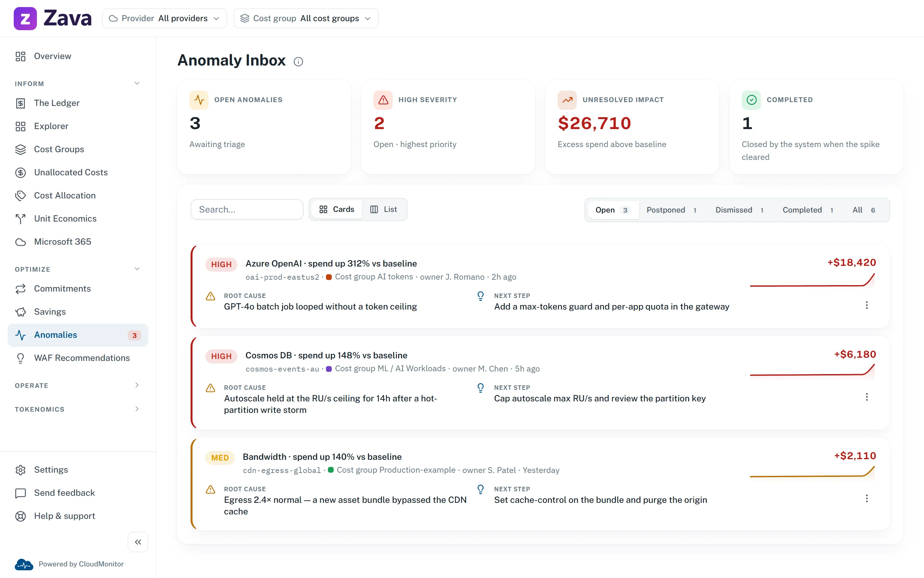The width and height of the screenshot is (924, 578).
Task: Open Help & support
Action: (78, 516)
